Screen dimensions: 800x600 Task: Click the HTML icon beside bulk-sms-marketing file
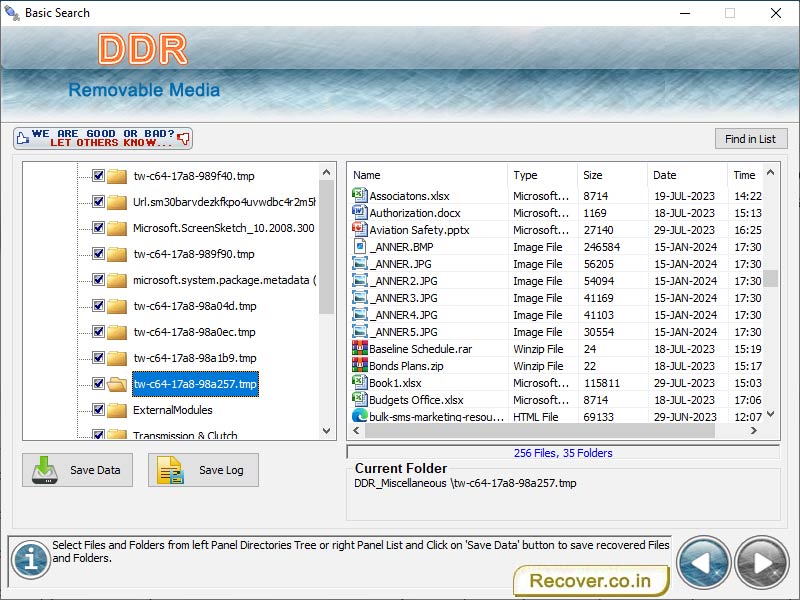tap(360, 416)
